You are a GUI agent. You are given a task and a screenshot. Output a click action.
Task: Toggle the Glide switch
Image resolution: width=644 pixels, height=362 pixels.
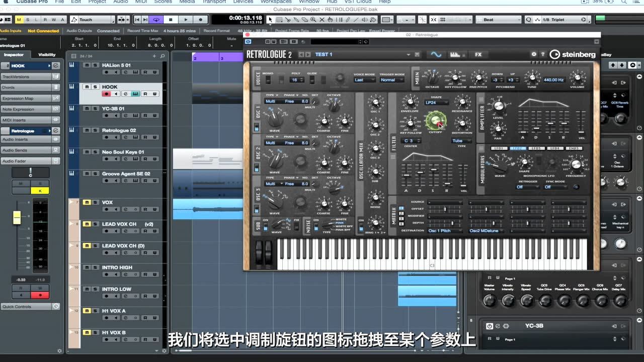(x=312, y=80)
